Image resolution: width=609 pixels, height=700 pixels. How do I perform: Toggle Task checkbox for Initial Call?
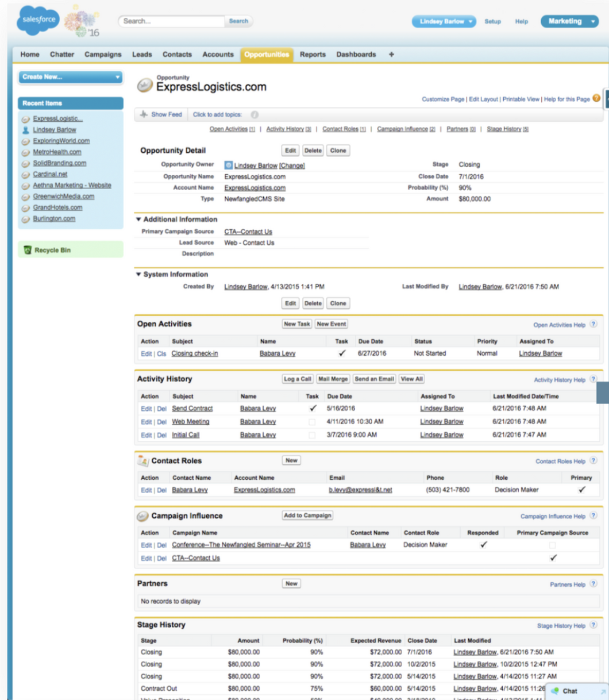coord(312,435)
